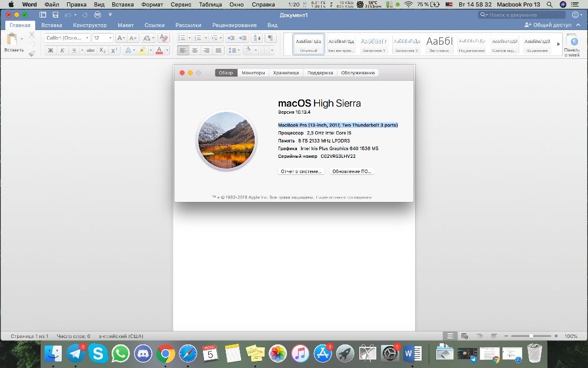Click the Число слов word count in status bar

tap(73, 336)
